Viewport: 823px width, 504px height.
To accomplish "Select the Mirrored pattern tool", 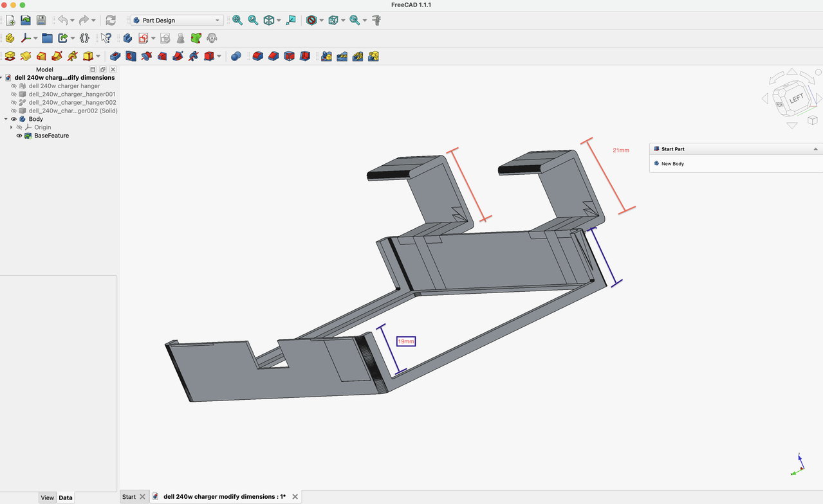I will click(326, 57).
